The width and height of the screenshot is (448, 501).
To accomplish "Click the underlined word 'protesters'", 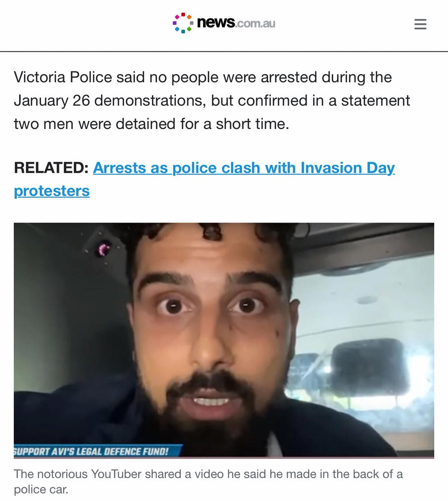I will pyautogui.click(x=52, y=191).
